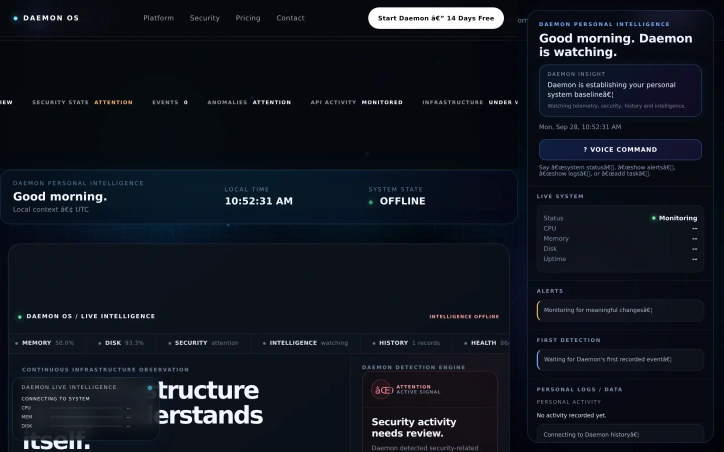The image size is (724, 452).
Task: Click the Daemon Live Intelligence widget
Action: click(86, 409)
